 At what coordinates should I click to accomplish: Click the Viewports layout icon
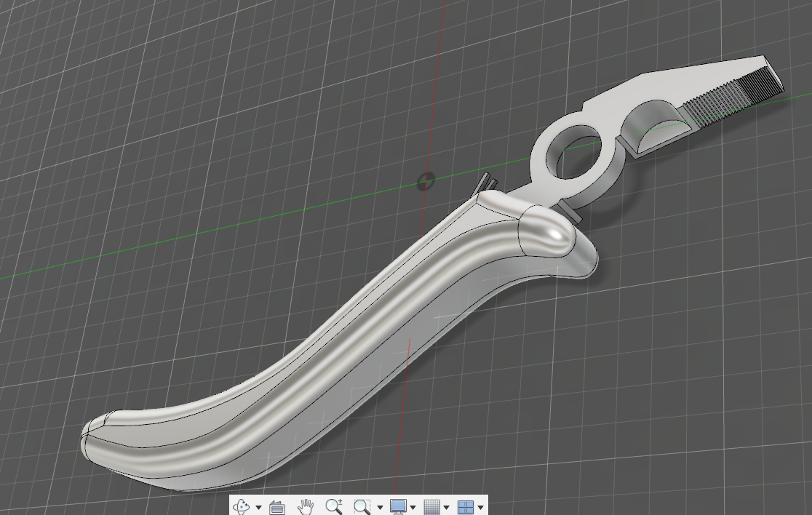pos(465,506)
